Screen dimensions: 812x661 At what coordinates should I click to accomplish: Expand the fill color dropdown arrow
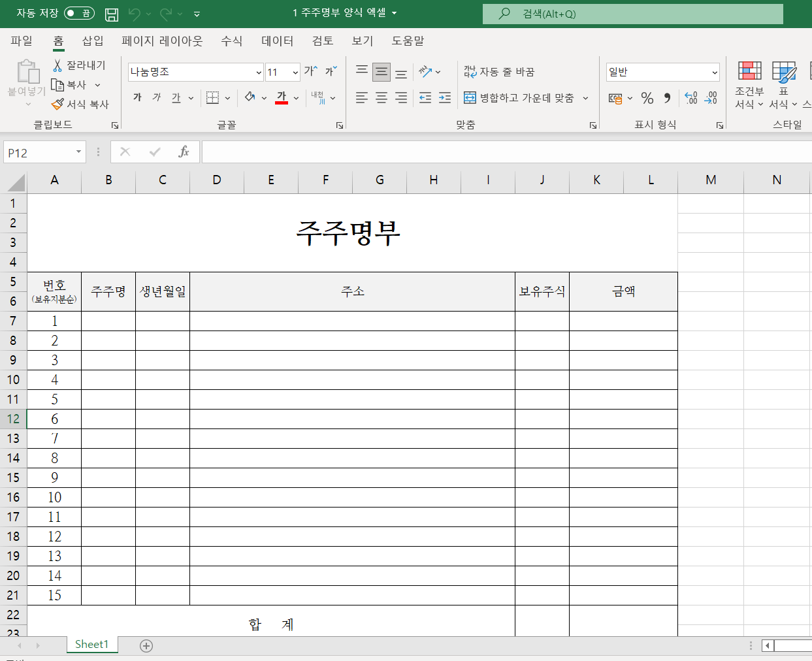[x=264, y=98]
